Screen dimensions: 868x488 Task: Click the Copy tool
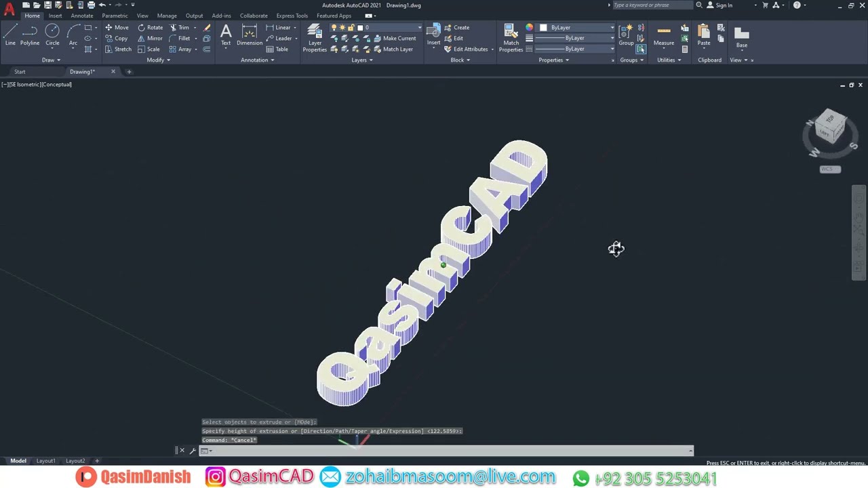(117, 39)
